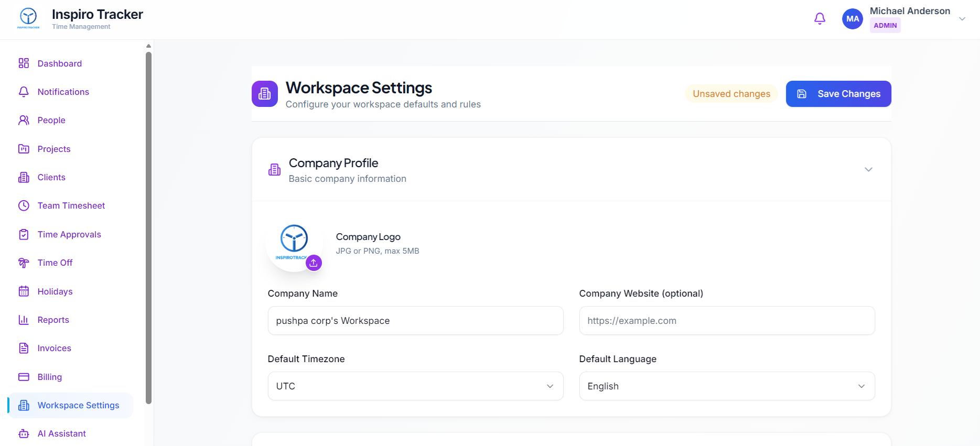Click the AI Assistant robot icon
Screen dimensions: 980x446
pos(24,433)
